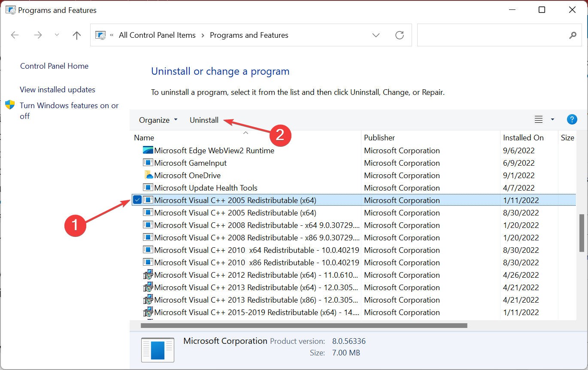The height and width of the screenshot is (370, 588).
Task: Click the vertical scrollbar thumb
Action: 582,233
